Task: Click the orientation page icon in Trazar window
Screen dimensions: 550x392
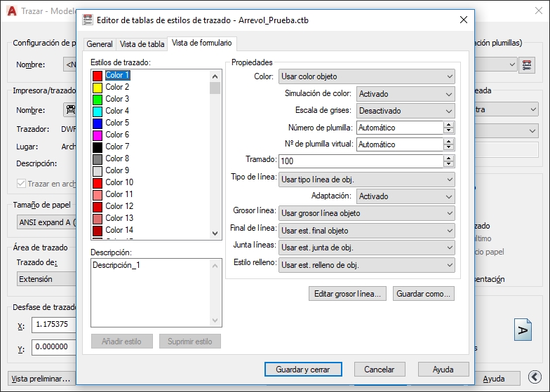Action: (x=523, y=330)
